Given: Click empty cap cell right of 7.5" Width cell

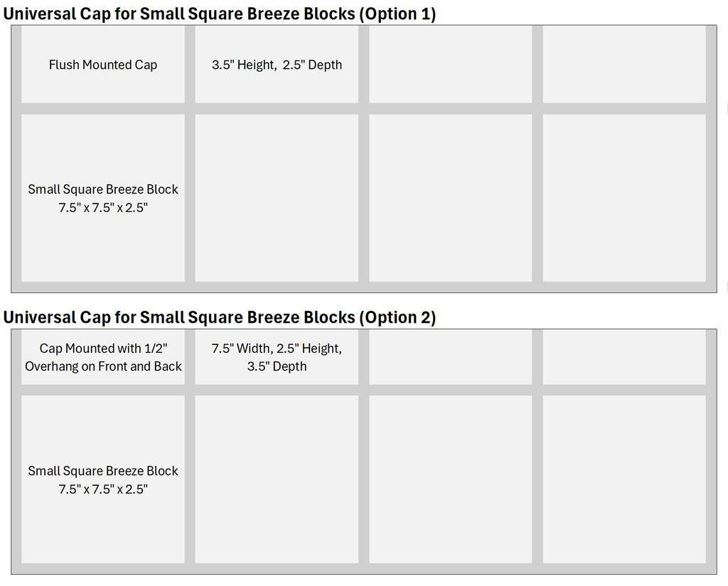Looking at the screenshot, I should click(450, 357).
